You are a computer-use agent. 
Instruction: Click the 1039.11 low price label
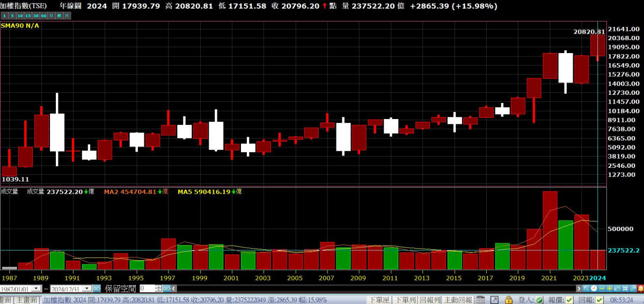tap(14, 179)
